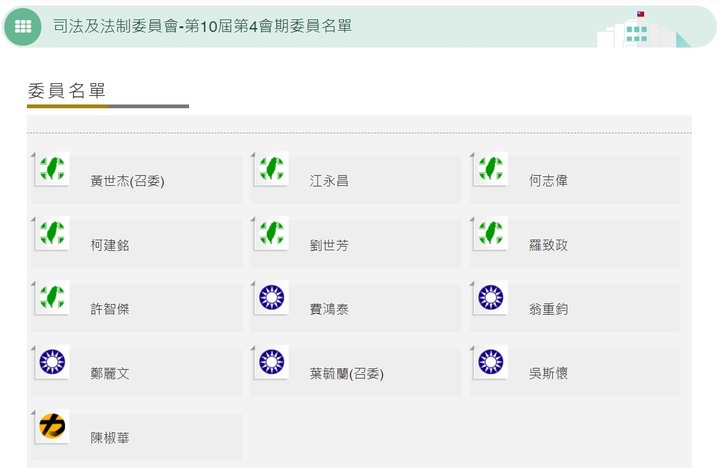Image resolution: width=720 pixels, height=468 pixels.
Task: Open member page for 黃世杰(召委)
Action: pyautogui.click(x=127, y=181)
